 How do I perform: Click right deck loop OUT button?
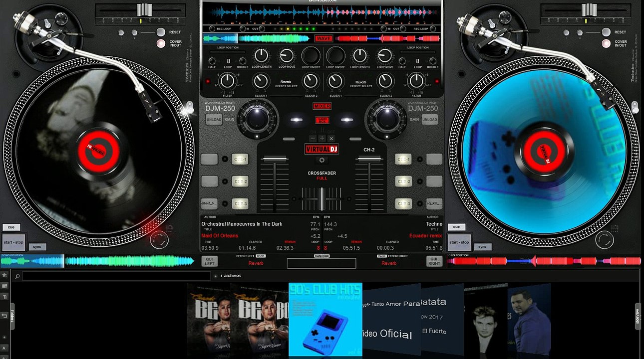403,28
